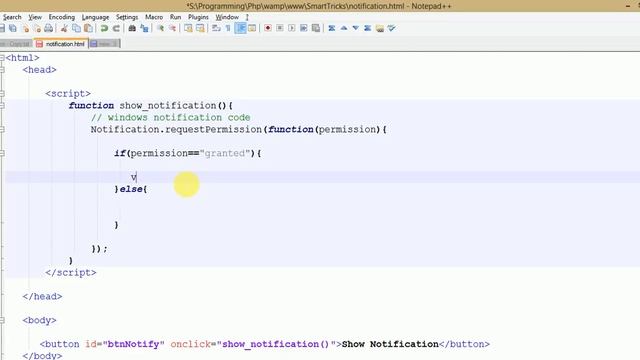This screenshot has width=640, height=360.
Task: Open the ? help menu
Action: 247,17
